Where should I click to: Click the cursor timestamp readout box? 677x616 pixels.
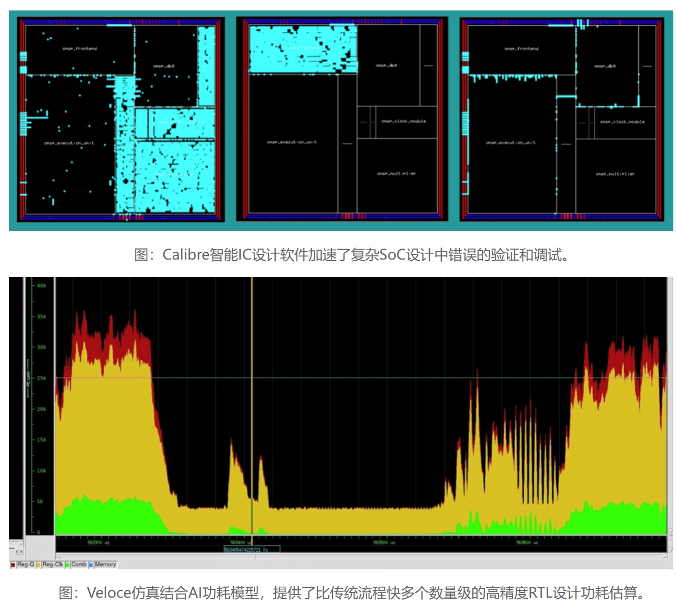coord(252,550)
